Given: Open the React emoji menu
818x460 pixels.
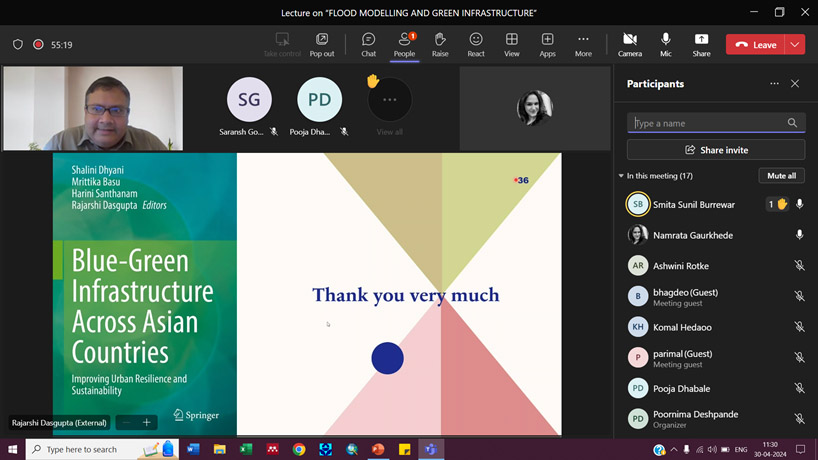Looking at the screenshot, I should pyautogui.click(x=476, y=44).
